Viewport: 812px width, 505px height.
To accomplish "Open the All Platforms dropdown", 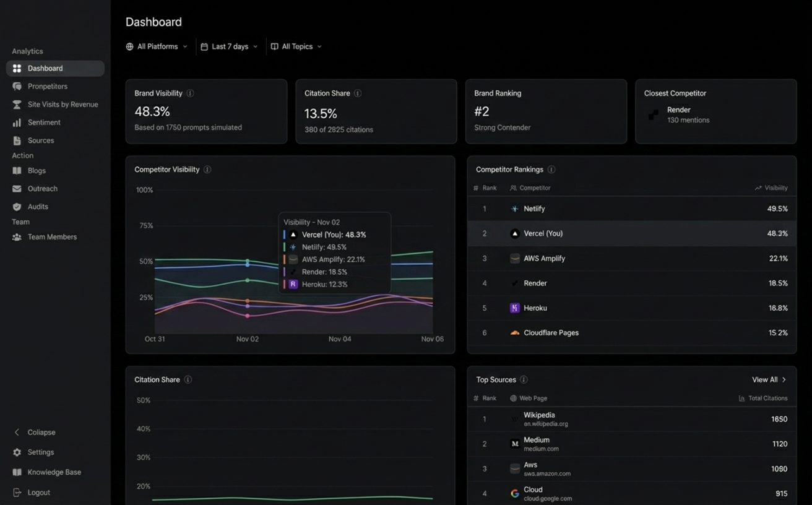I will tap(157, 46).
